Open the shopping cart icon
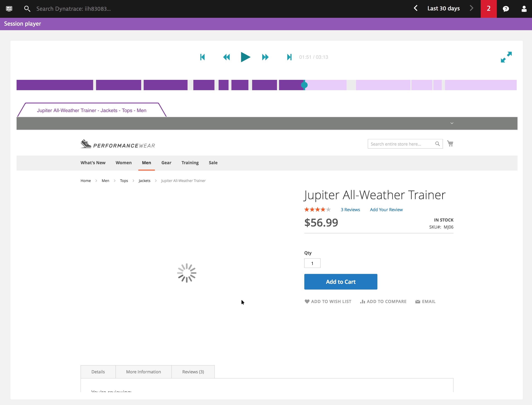The width and height of the screenshot is (532, 405). [x=450, y=143]
